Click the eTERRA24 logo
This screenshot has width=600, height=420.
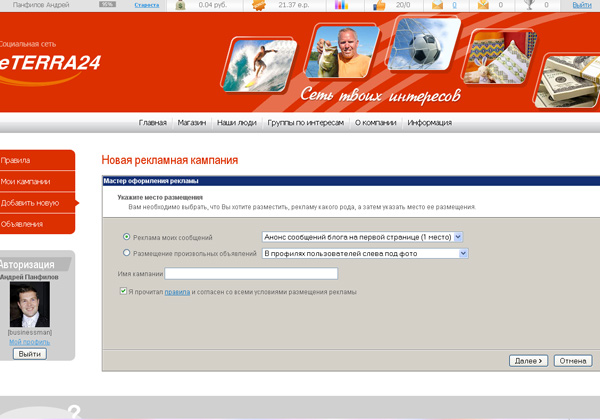(50, 63)
